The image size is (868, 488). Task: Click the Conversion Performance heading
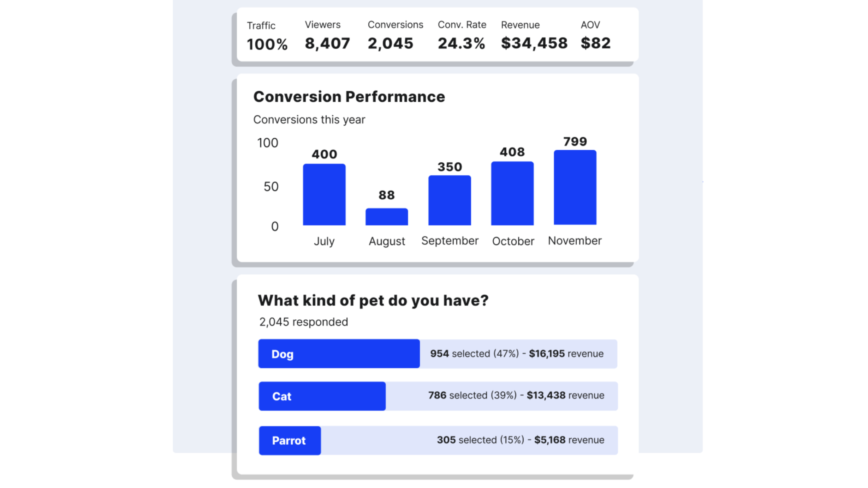[349, 97]
